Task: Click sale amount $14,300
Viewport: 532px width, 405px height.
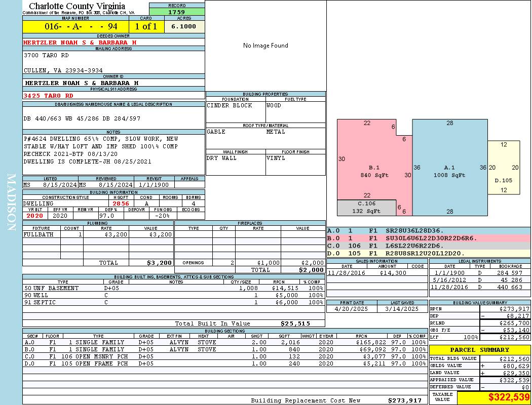Action: tap(393, 273)
